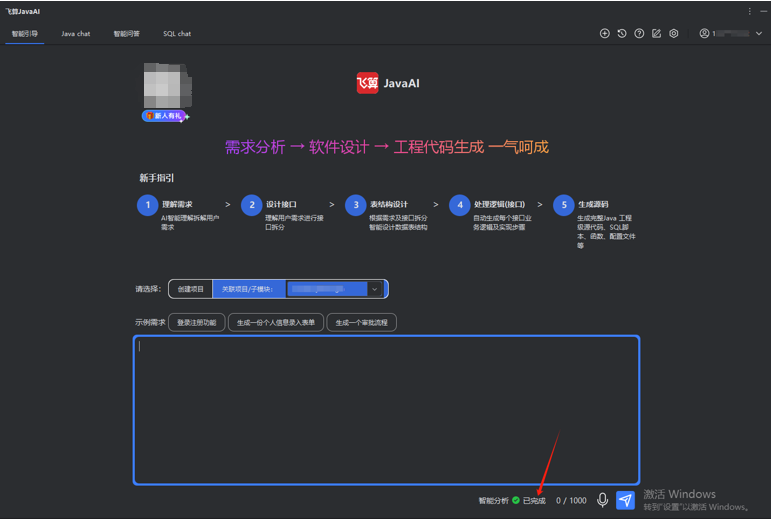Minimize the 飞算JavaAI panel
Viewport: 771px width, 519px height.
(x=764, y=11)
